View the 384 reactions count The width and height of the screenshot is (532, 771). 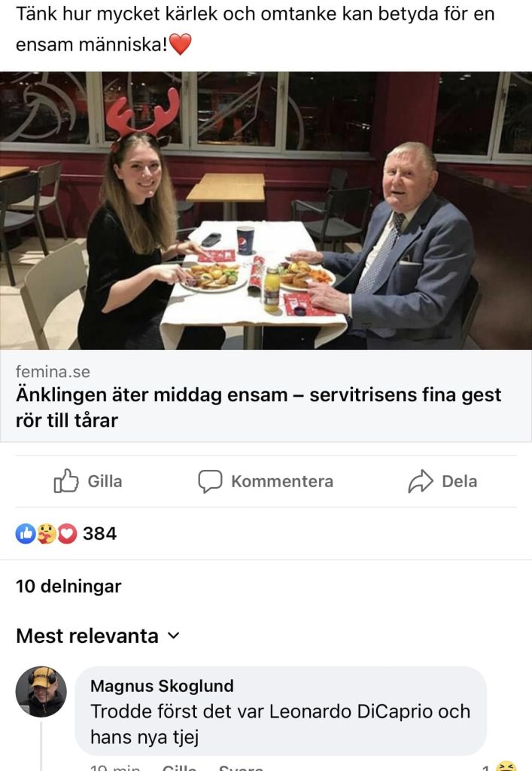pyautogui.click(x=100, y=534)
